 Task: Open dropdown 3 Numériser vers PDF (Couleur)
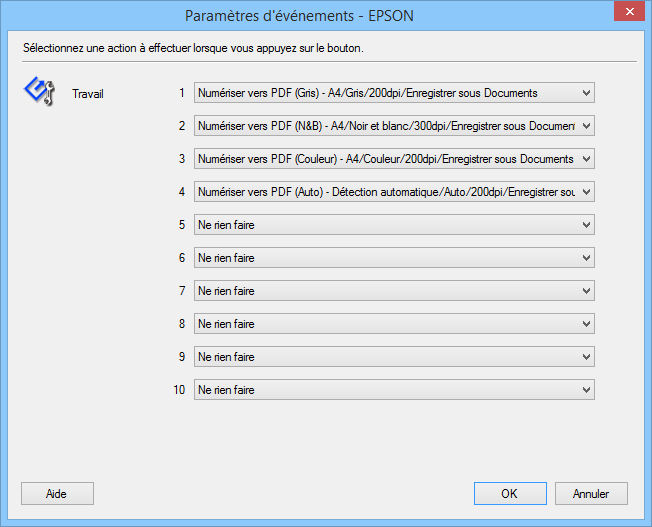tap(394, 159)
